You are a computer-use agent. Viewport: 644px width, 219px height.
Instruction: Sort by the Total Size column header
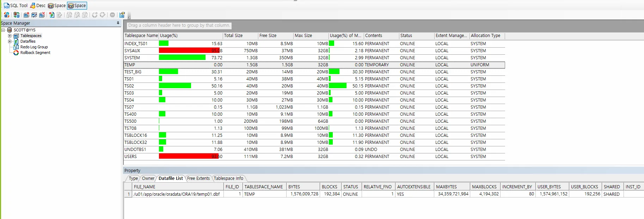tap(240, 36)
